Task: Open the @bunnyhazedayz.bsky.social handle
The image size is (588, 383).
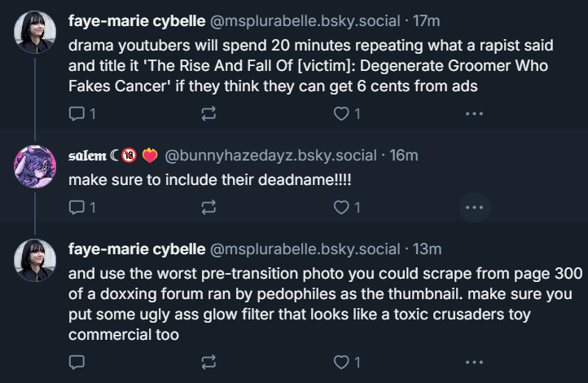Action: click(271, 155)
